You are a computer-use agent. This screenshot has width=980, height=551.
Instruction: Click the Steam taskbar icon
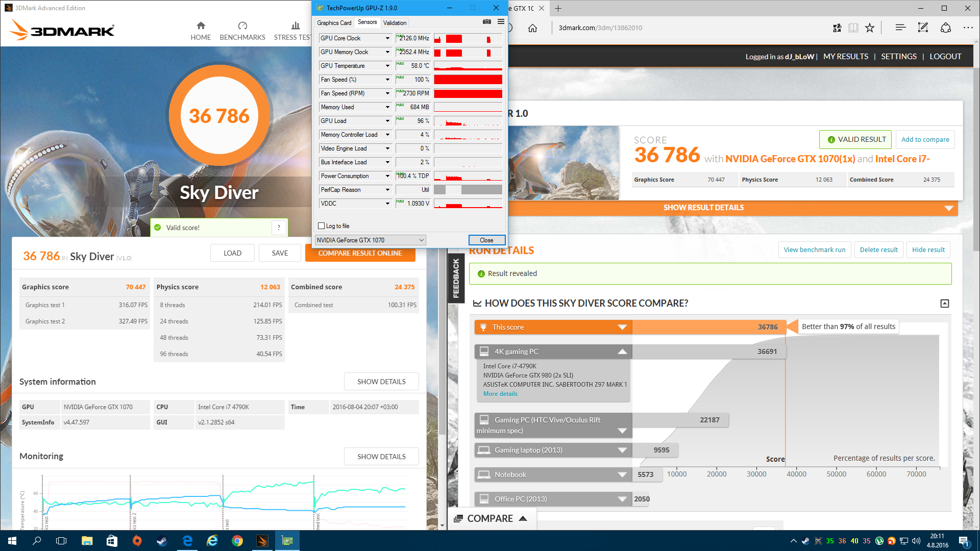pyautogui.click(x=162, y=541)
